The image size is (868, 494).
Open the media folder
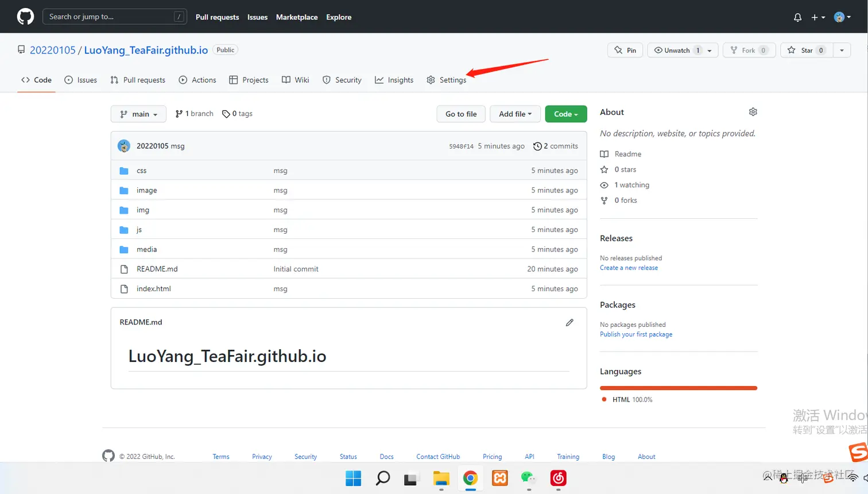146,249
